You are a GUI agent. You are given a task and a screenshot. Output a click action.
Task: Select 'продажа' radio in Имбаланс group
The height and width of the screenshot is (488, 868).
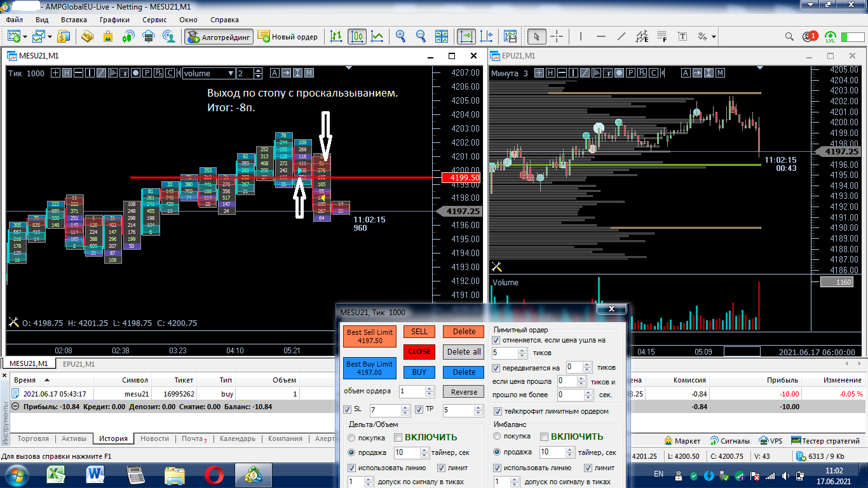(x=497, y=452)
